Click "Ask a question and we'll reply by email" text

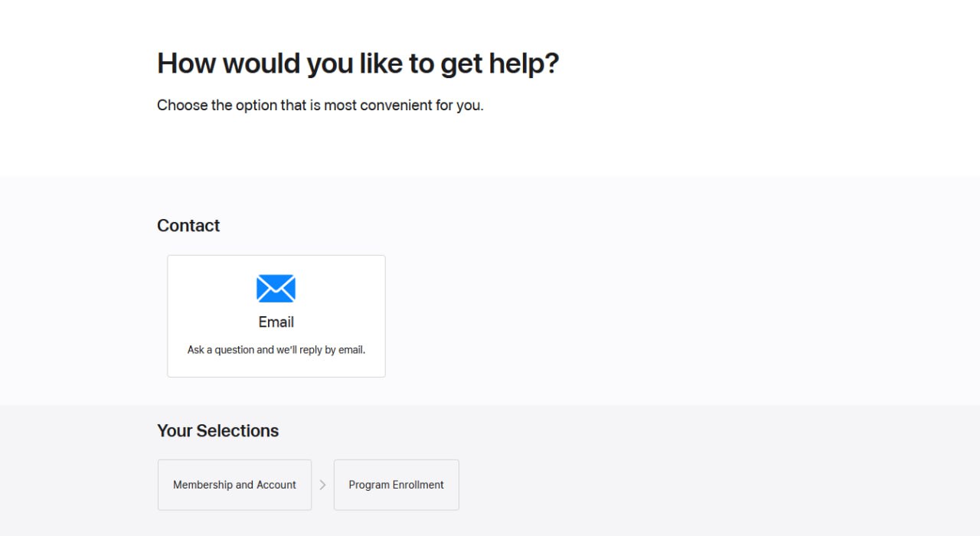tap(276, 350)
